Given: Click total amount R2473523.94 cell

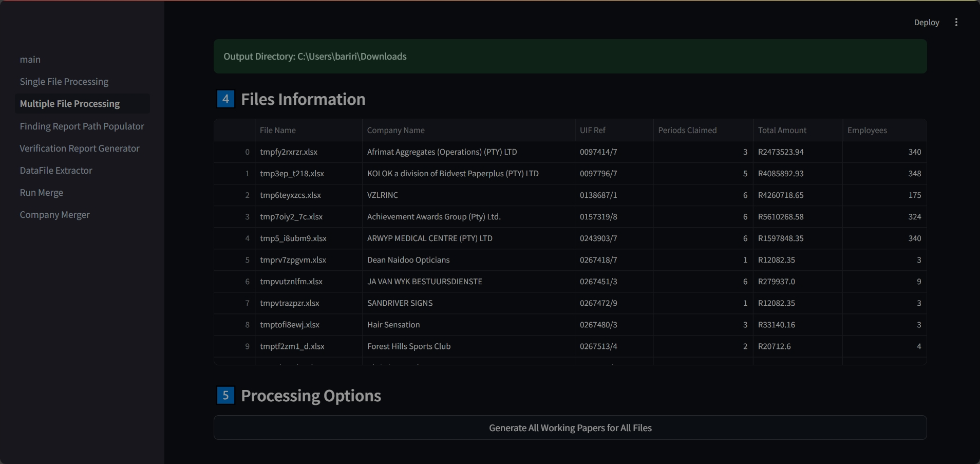Looking at the screenshot, I should click(x=798, y=152).
